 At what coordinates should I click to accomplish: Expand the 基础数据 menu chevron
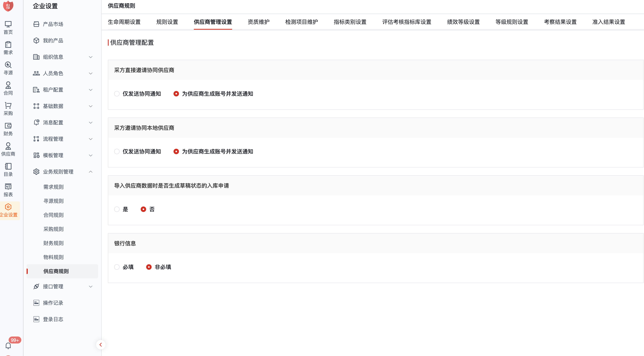click(90, 106)
